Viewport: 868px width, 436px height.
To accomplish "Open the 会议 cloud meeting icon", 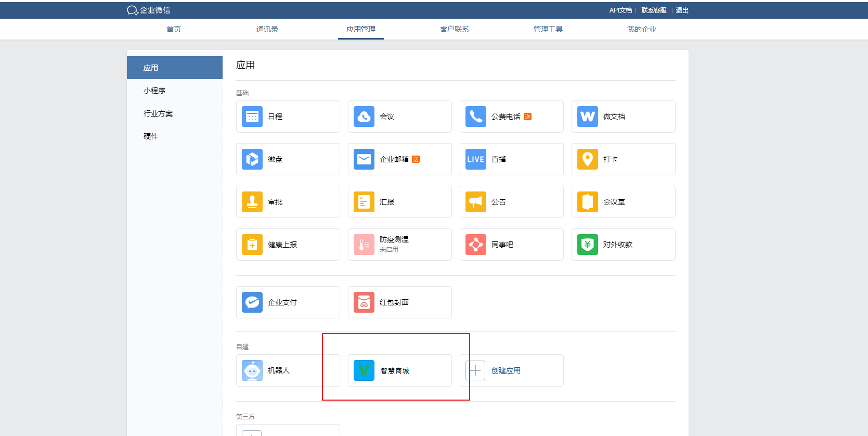I will tap(364, 117).
